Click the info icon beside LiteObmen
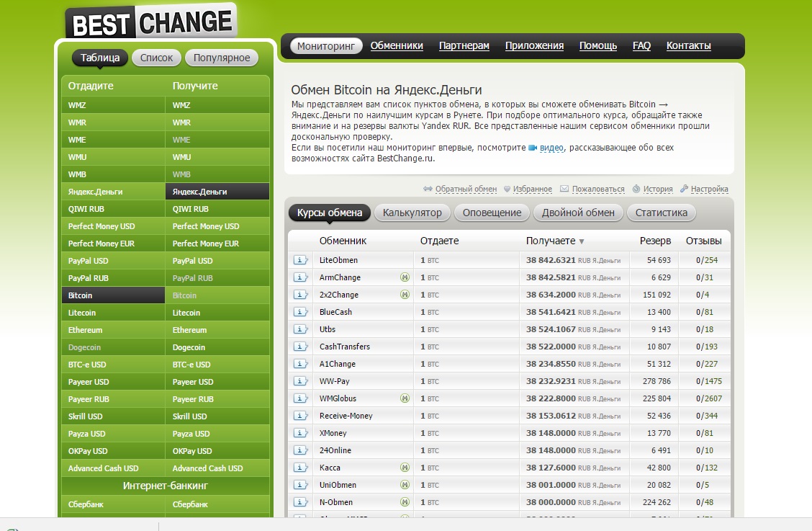 (301, 260)
